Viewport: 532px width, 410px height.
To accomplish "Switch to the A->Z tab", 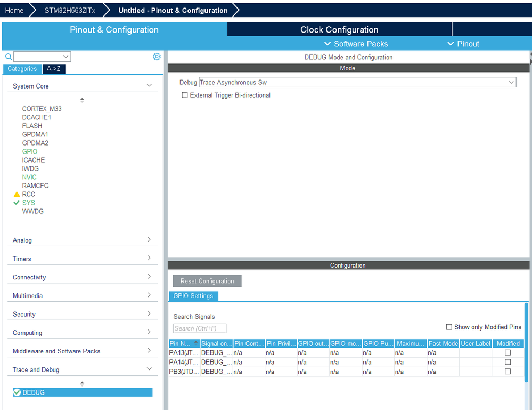I will coord(54,69).
